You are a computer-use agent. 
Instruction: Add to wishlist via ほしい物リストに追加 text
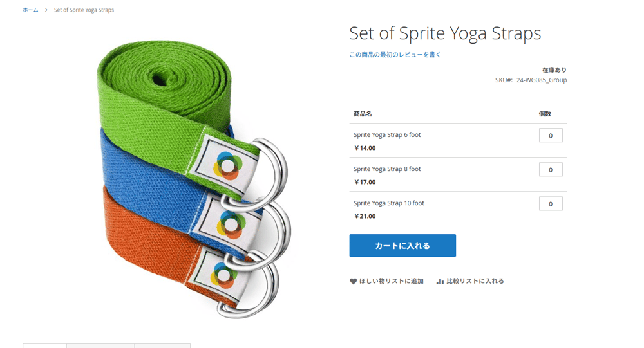click(392, 281)
